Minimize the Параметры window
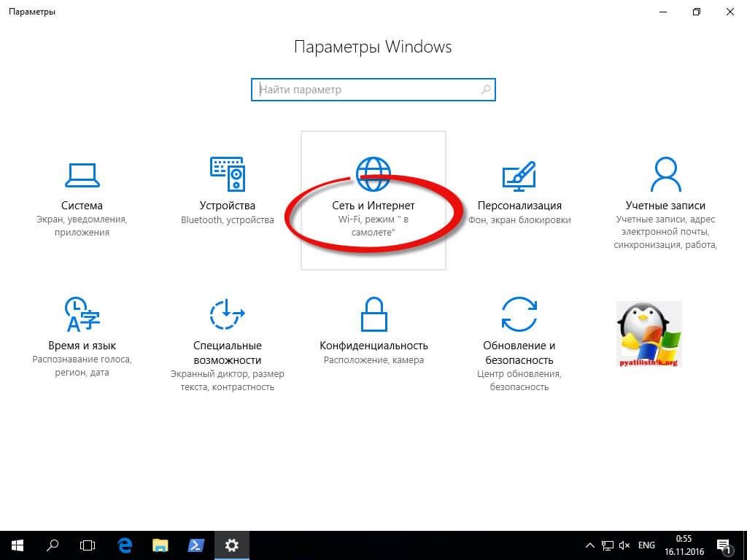This screenshot has width=747, height=560. click(663, 12)
